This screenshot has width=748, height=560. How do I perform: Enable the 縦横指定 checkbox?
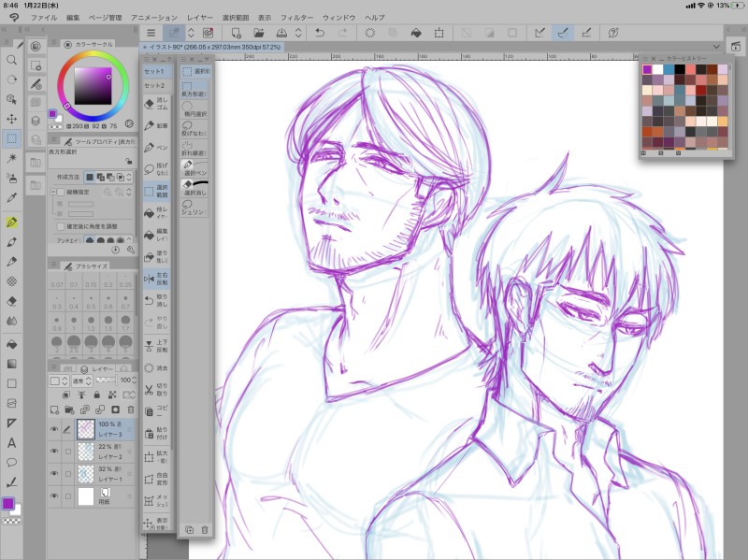tap(61, 192)
